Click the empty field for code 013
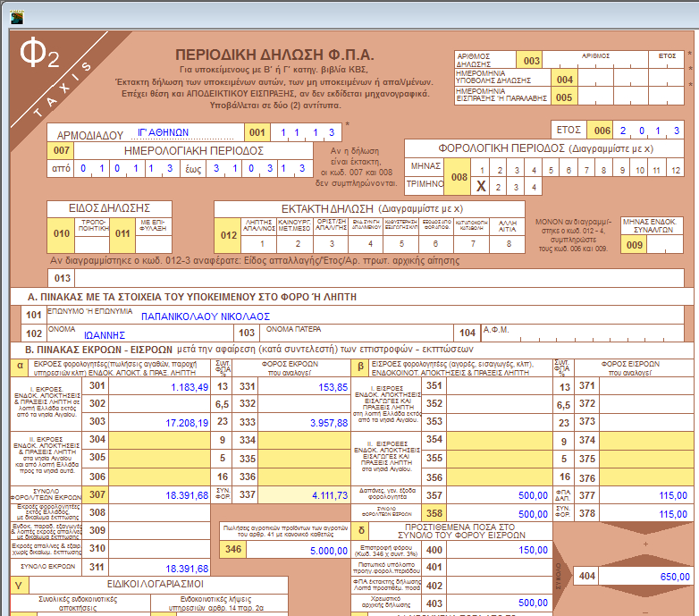Image resolution: width=699 pixels, height=616 pixels. 380,278
